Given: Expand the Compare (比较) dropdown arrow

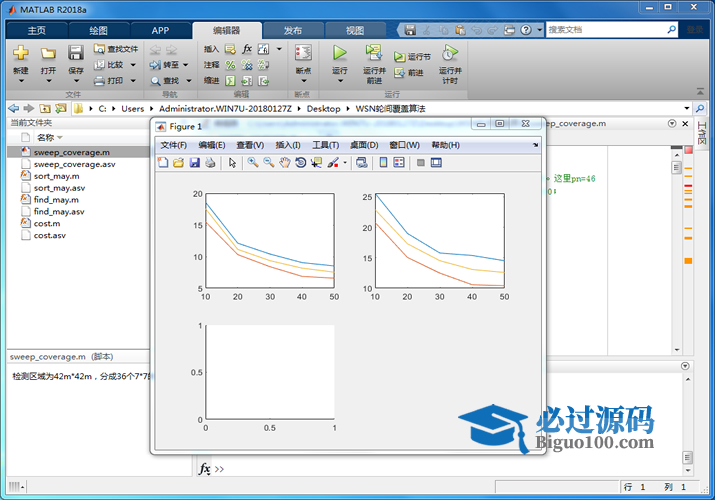Looking at the screenshot, I should pos(133,65).
